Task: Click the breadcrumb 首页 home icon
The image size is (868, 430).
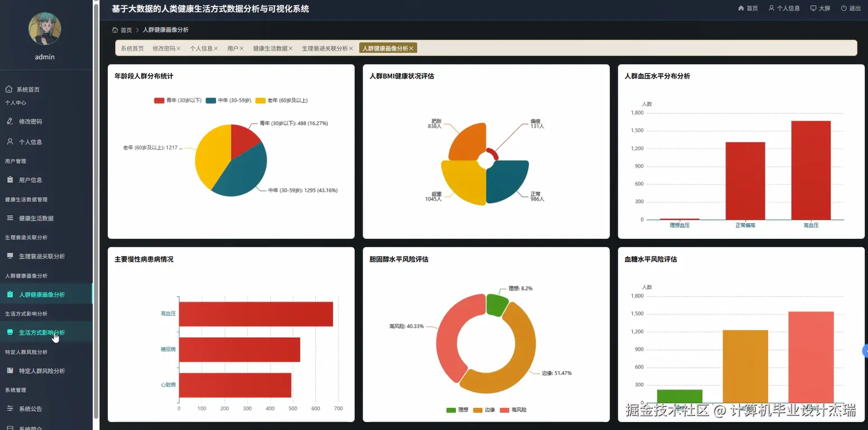Action: pyautogui.click(x=115, y=30)
